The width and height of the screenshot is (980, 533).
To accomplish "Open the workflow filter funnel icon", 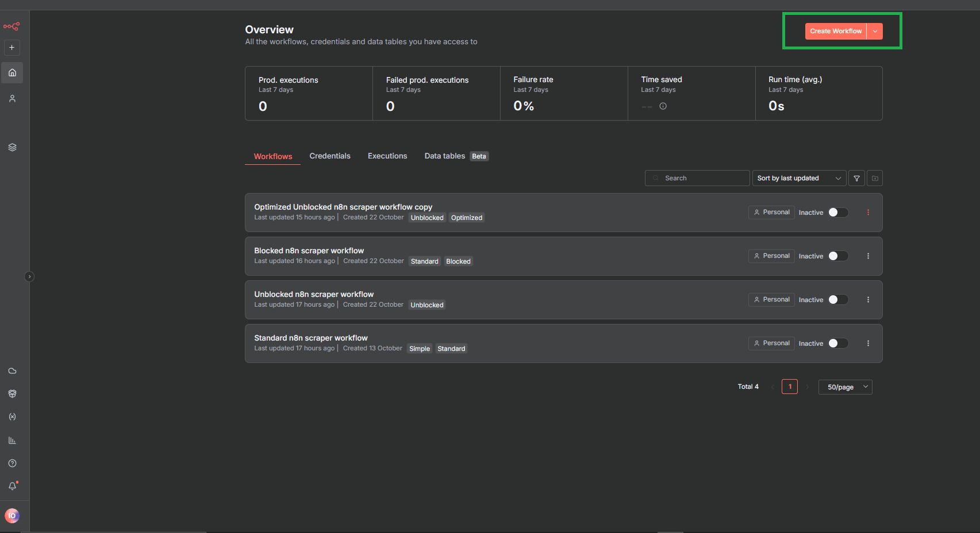I will pos(856,178).
